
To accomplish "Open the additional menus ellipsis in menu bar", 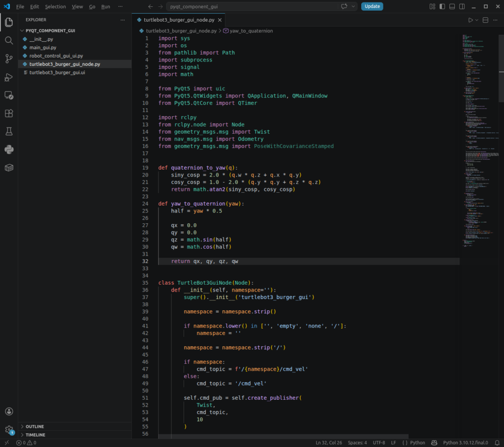I will coord(120,6).
